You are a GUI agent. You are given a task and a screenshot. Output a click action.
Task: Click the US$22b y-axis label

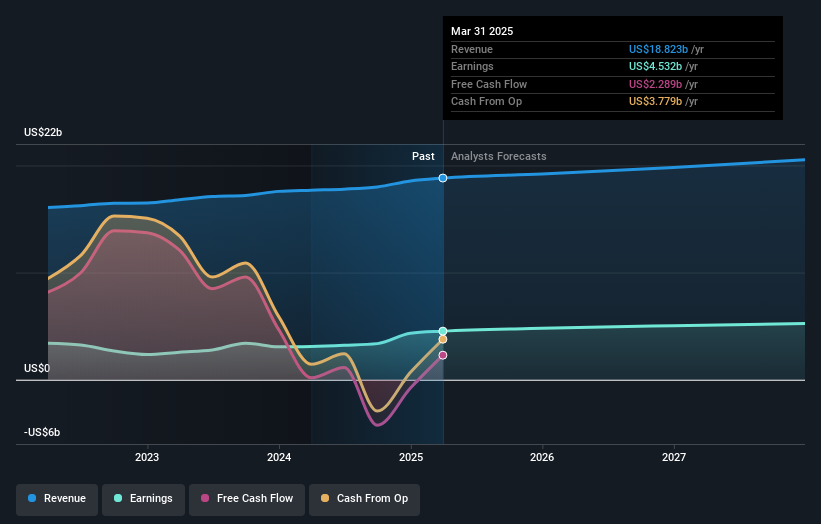coord(43,132)
